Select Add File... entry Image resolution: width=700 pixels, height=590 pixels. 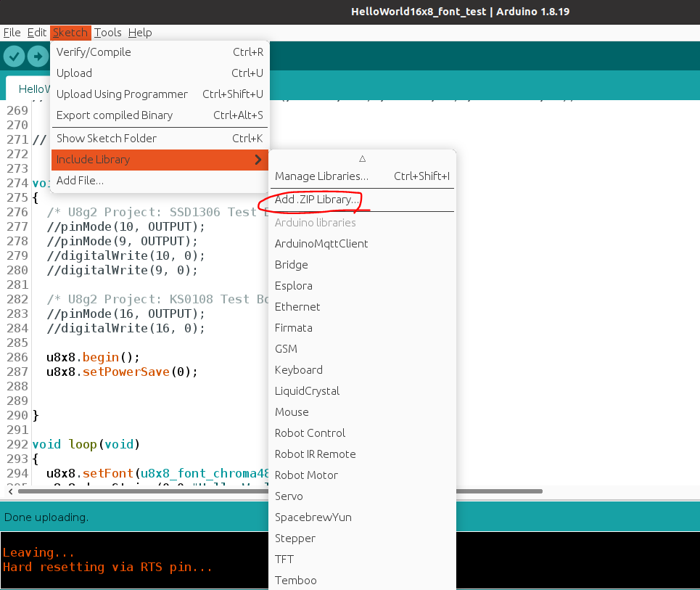point(160,181)
